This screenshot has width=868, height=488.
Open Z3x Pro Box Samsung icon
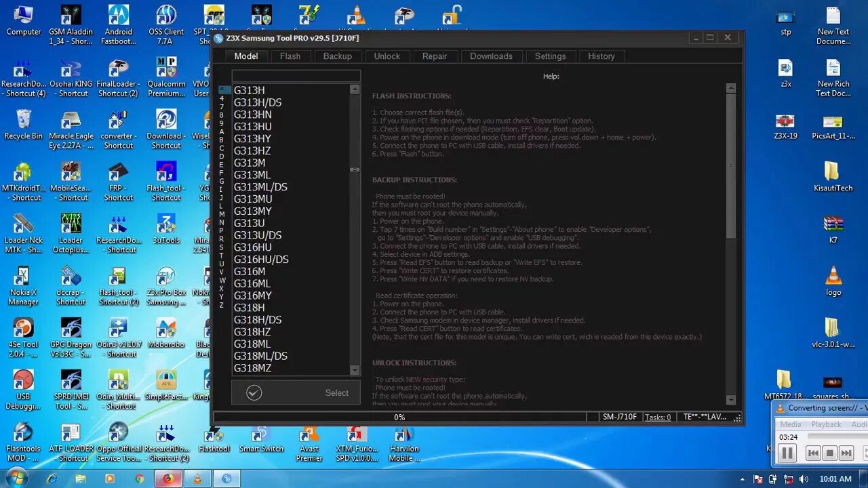[x=166, y=286]
